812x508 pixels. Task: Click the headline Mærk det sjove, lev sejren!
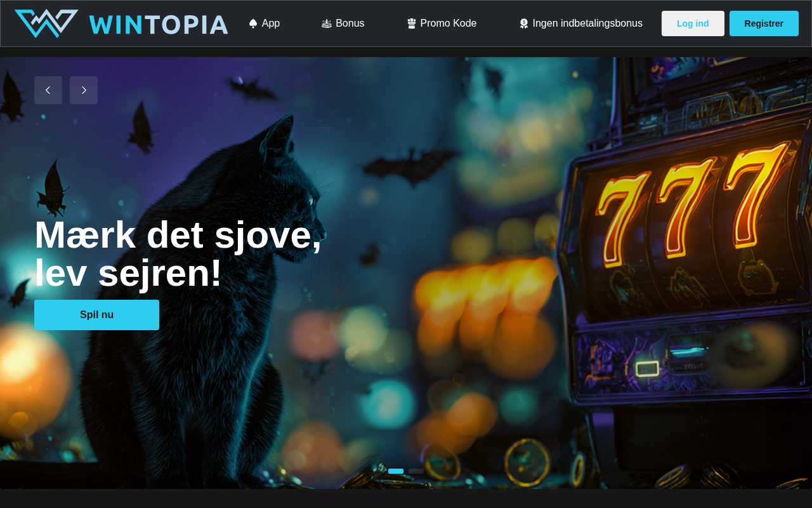(x=178, y=254)
